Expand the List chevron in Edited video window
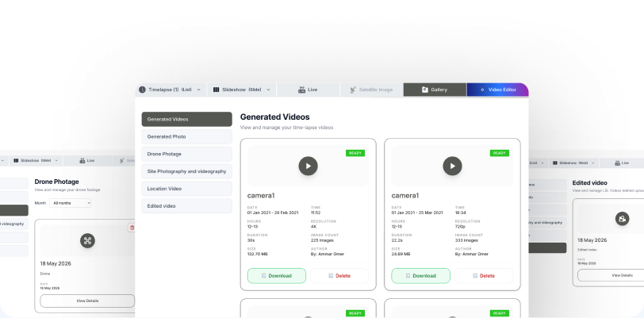Viewport: 644px width, 318px height. pyautogui.click(x=542, y=163)
